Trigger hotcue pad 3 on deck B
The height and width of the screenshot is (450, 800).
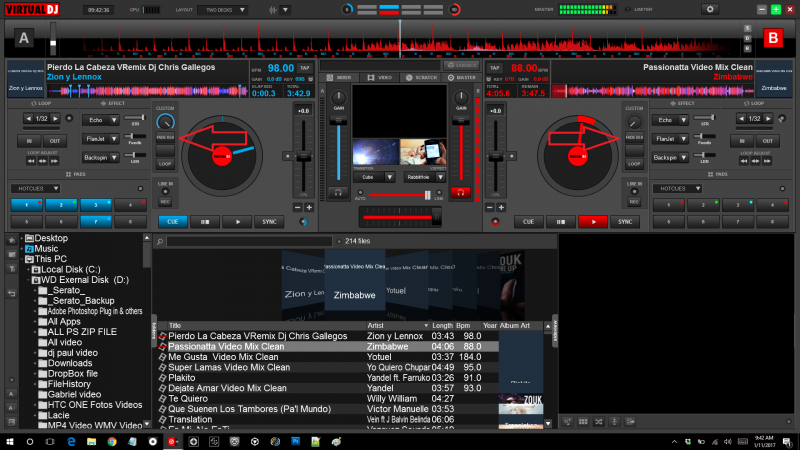(737, 205)
